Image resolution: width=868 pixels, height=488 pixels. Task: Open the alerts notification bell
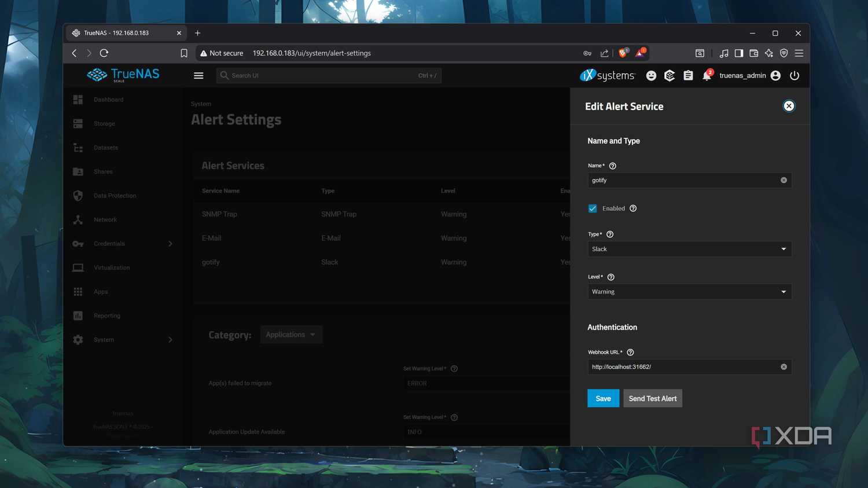coord(707,76)
